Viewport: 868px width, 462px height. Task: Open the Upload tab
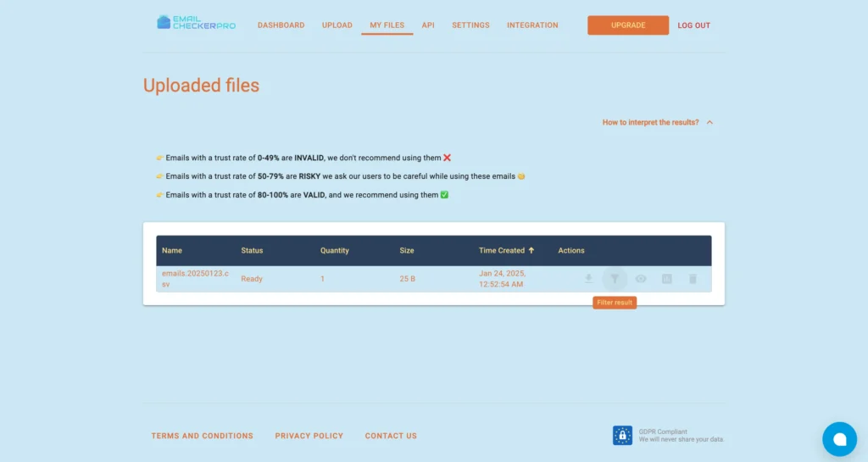coord(337,25)
